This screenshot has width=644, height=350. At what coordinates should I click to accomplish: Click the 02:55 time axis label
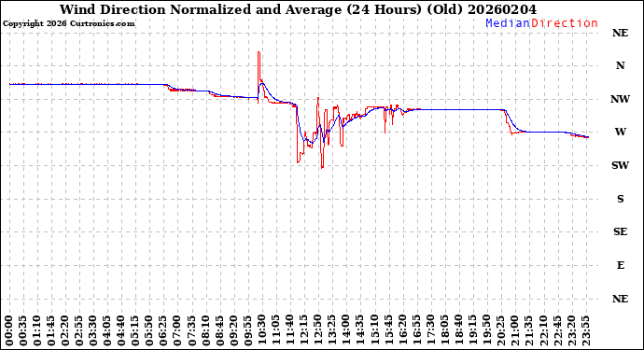click(79, 330)
